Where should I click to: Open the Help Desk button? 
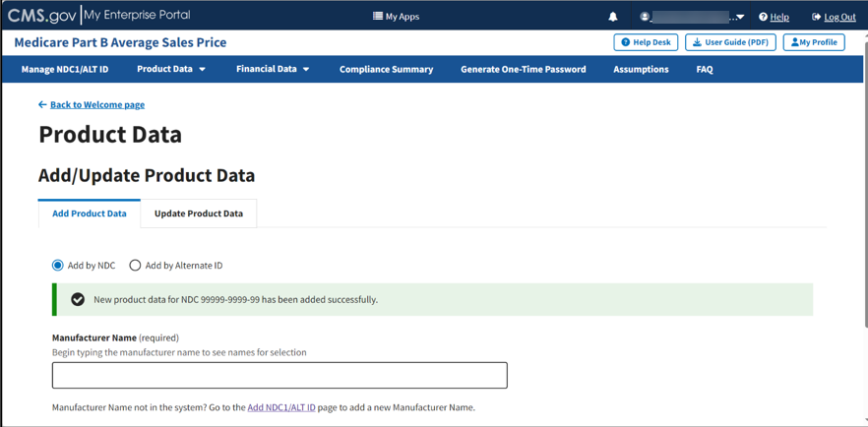point(646,42)
